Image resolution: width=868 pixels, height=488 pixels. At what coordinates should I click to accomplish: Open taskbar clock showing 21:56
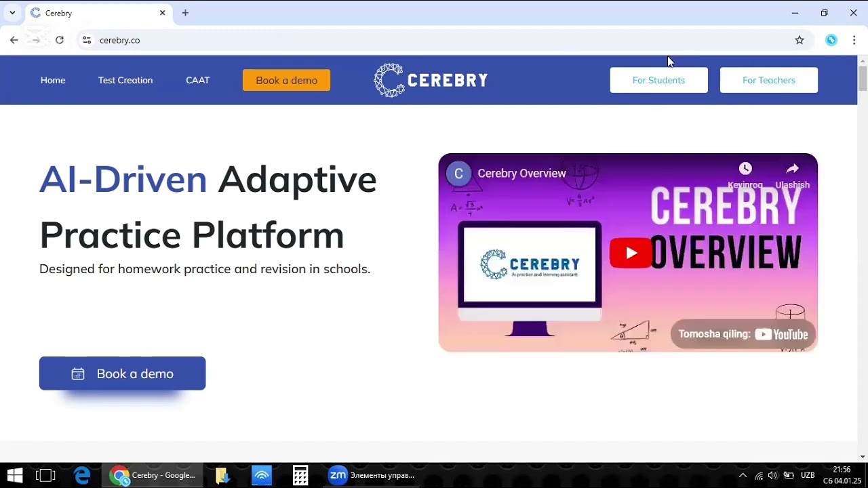point(842,475)
